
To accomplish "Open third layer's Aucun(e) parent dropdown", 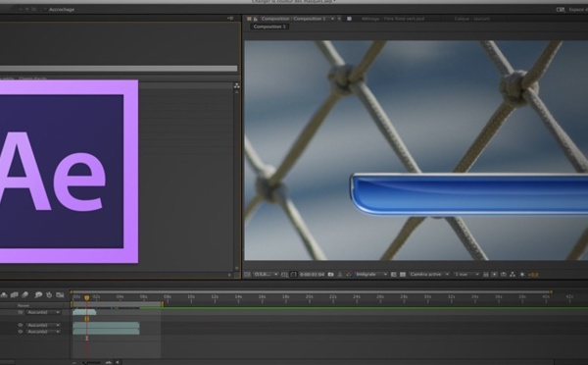I will click(x=43, y=332).
